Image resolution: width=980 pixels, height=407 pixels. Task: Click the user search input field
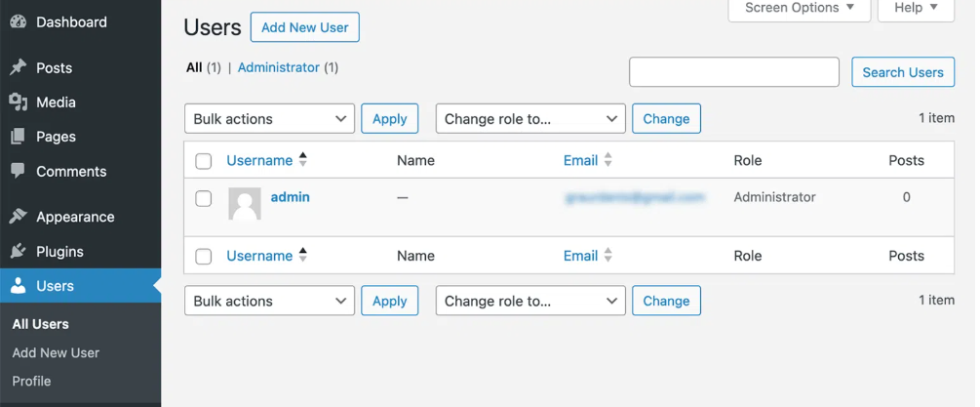point(733,72)
